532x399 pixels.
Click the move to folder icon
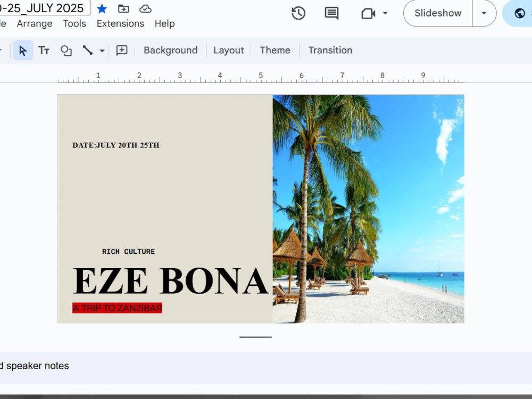[x=123, y=9]
